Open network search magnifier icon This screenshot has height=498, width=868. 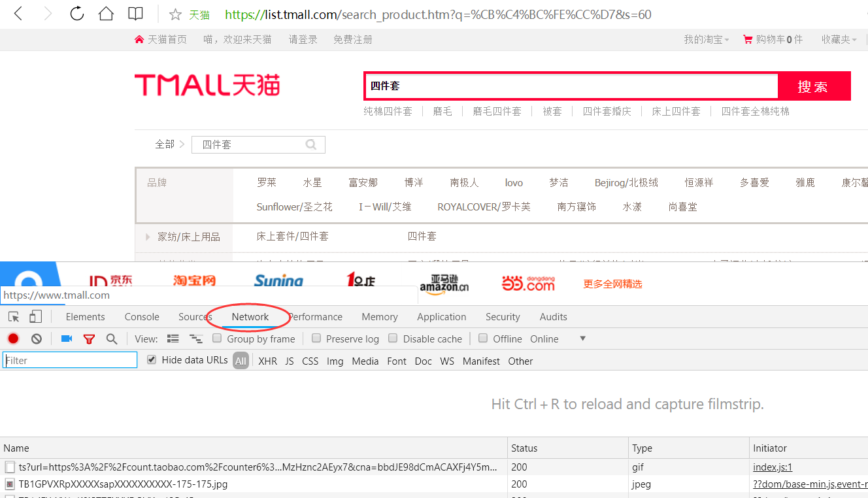point(112,339)
